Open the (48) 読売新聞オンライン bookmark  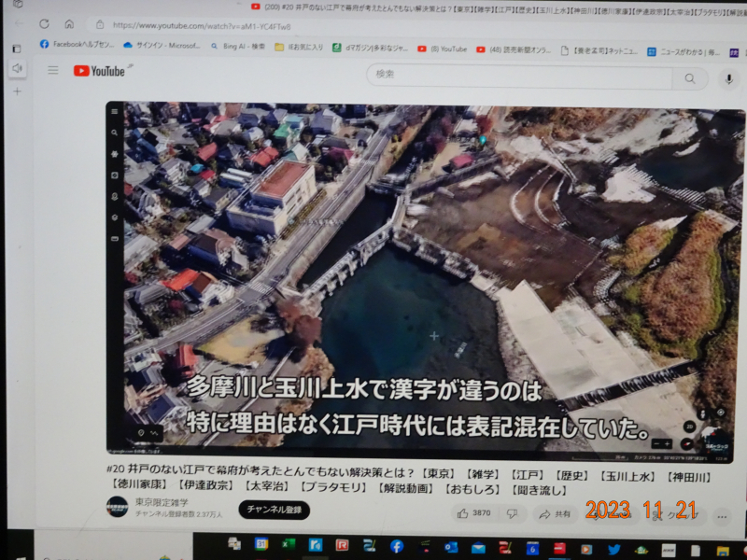click(x=514, y=49)
